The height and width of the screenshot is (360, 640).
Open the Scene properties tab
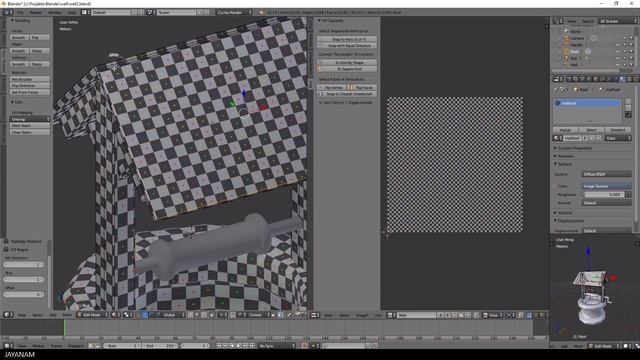click(582, 79)
